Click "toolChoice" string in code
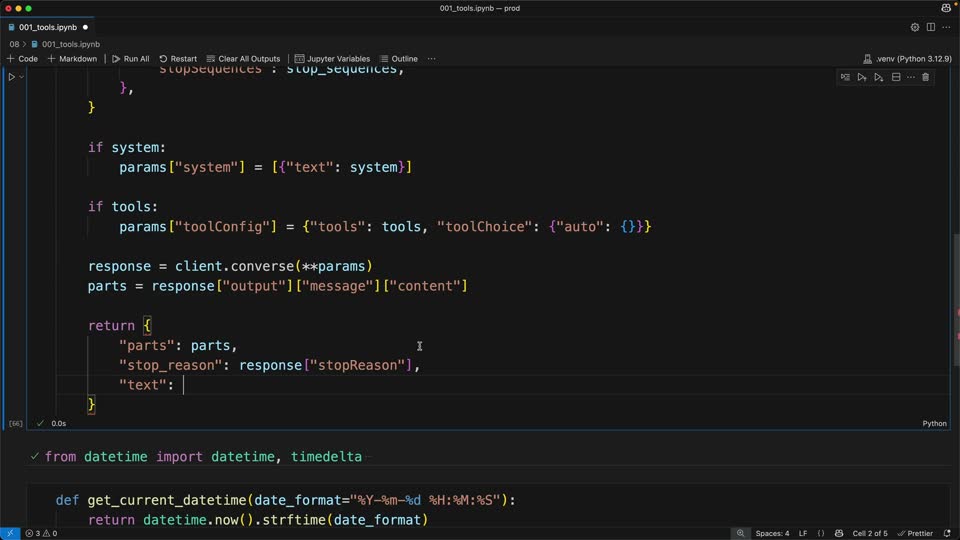The width and height of the screenshot is (960, 540). pyautogui.click(x=484, y=227)
